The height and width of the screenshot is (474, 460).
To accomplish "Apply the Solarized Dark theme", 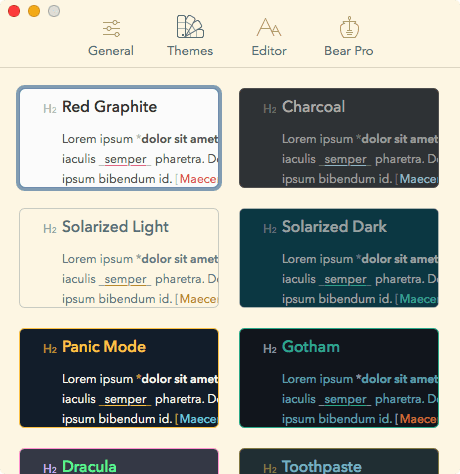I will point(339,258).
